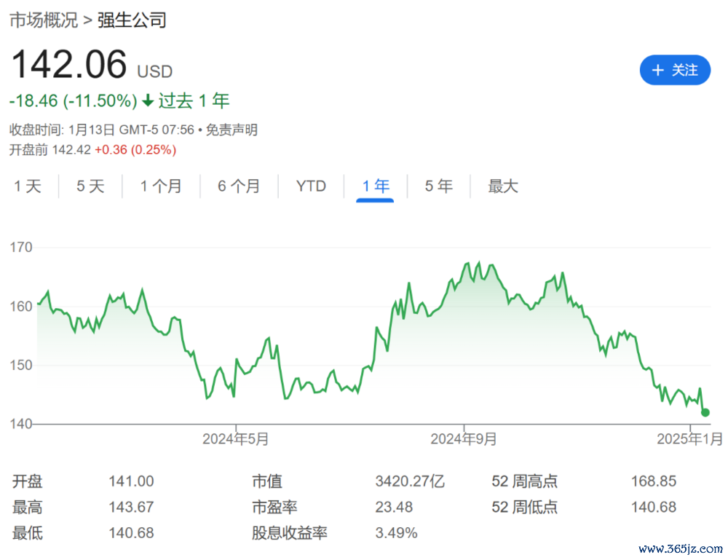Select the current price 142.06
The image size is (728, 560).
point(68,63)
